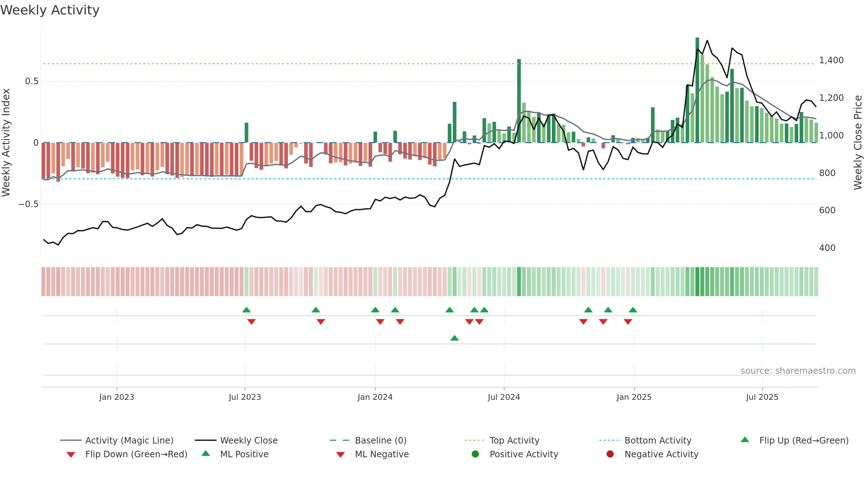Toggle Baseline (0) legend entry
The image size is (868, 488).
click(x=368, y=440)
